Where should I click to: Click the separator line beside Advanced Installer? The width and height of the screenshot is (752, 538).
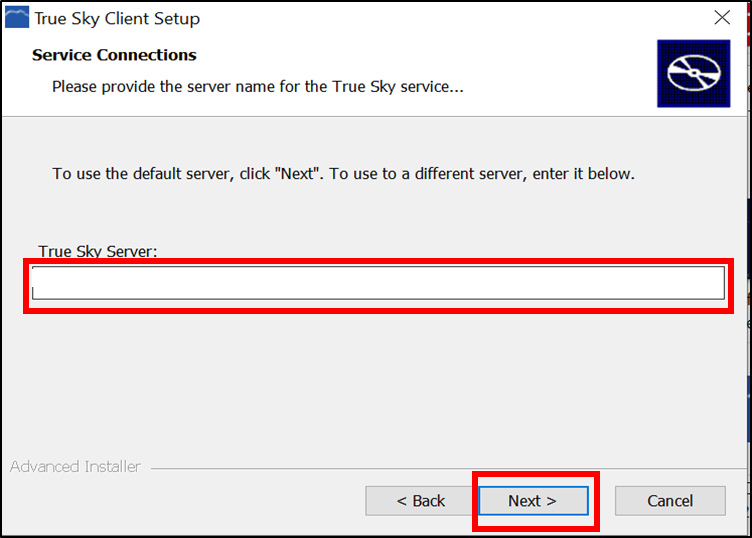click(448, 468)
